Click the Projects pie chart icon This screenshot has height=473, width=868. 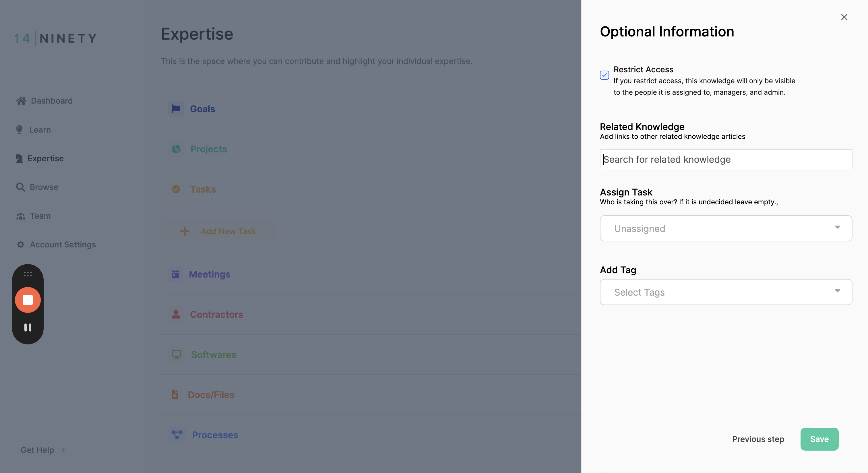[176, 149]
